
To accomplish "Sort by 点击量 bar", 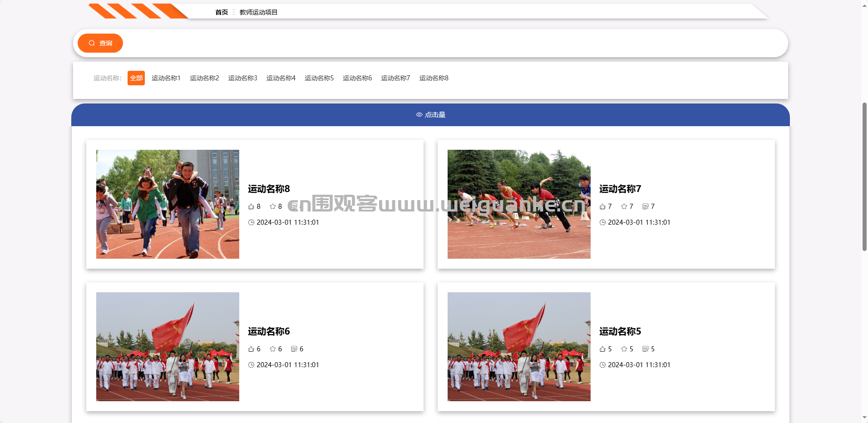I will click(x=430, y=115).
